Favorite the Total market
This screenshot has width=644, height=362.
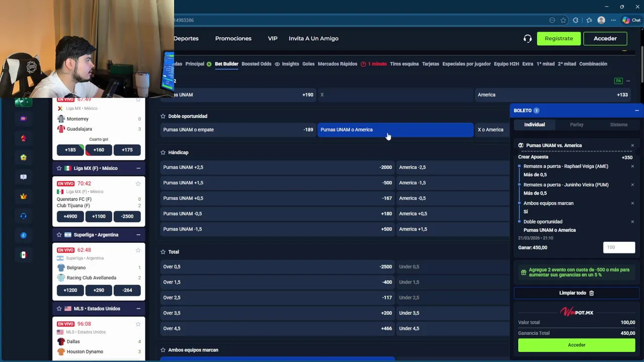click(x=163, y=252)
